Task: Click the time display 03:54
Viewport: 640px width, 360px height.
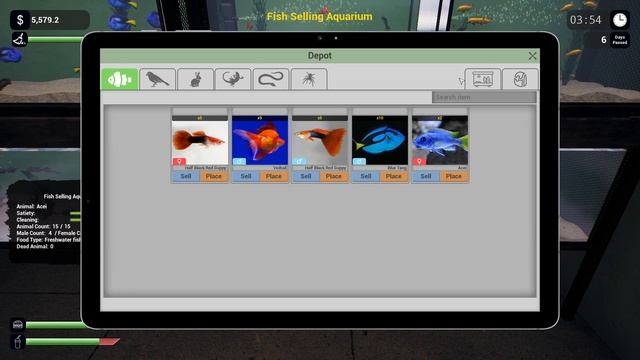Action: coord(586,20)
